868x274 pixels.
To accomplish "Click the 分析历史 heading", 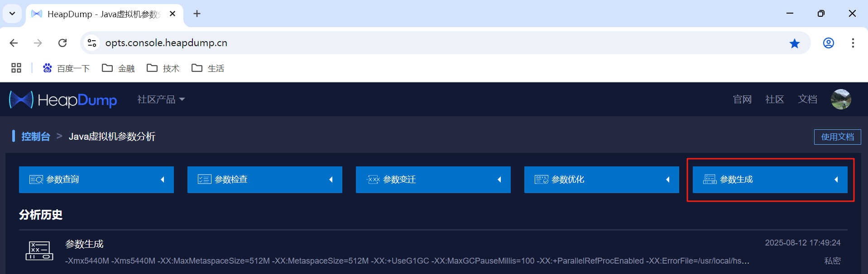I will pos(41,215).
